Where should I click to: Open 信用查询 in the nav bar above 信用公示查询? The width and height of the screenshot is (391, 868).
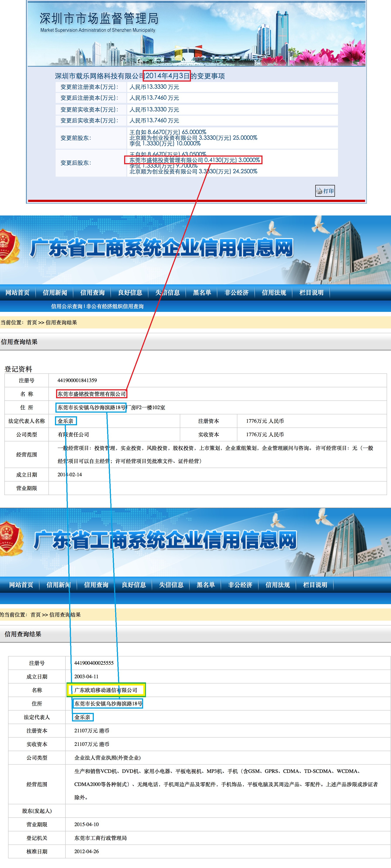pos(92,292)
